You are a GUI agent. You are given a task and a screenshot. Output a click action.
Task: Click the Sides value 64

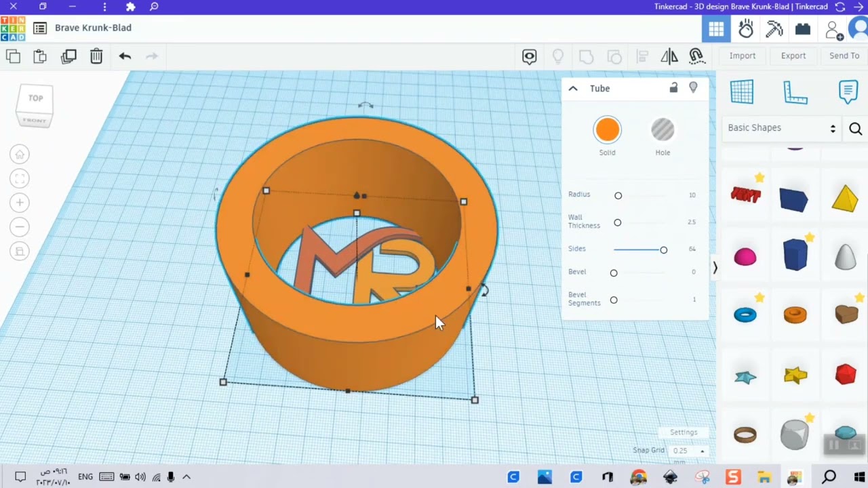tap(692, 249)
